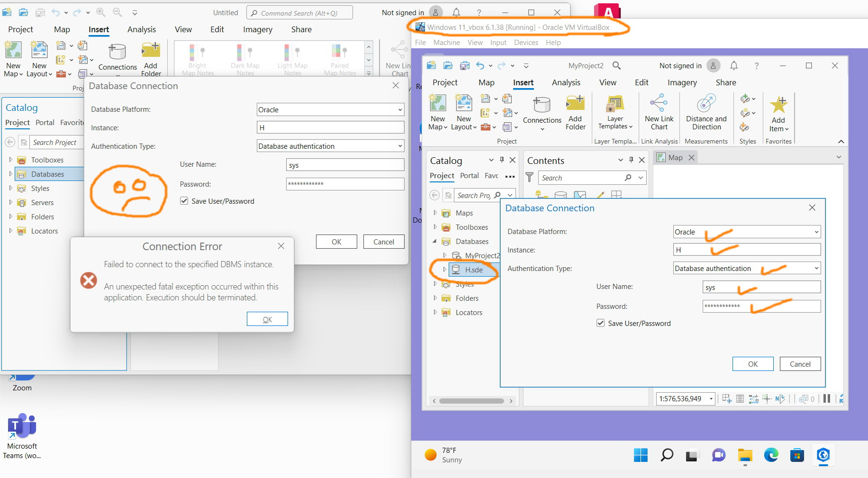Open the View tab in Untitled window
The width and height of the screenshot is (868, 478).
click(183, 29)
